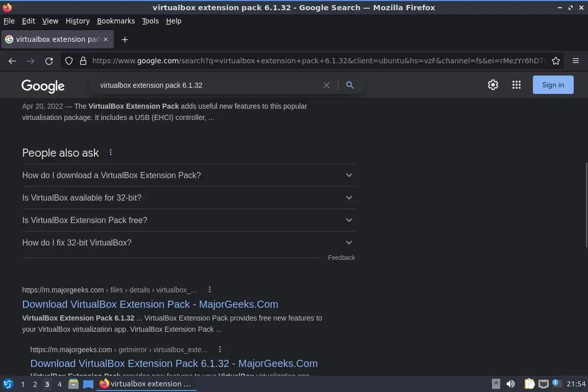Click Firefox taskbar window entry
This screenshot has width=588, height=392.
146,384
